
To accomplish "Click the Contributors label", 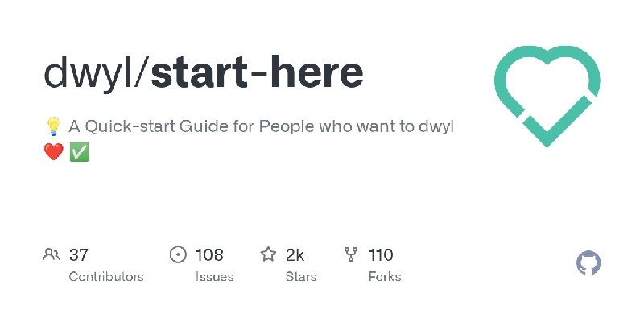I will tap(106, 277).
